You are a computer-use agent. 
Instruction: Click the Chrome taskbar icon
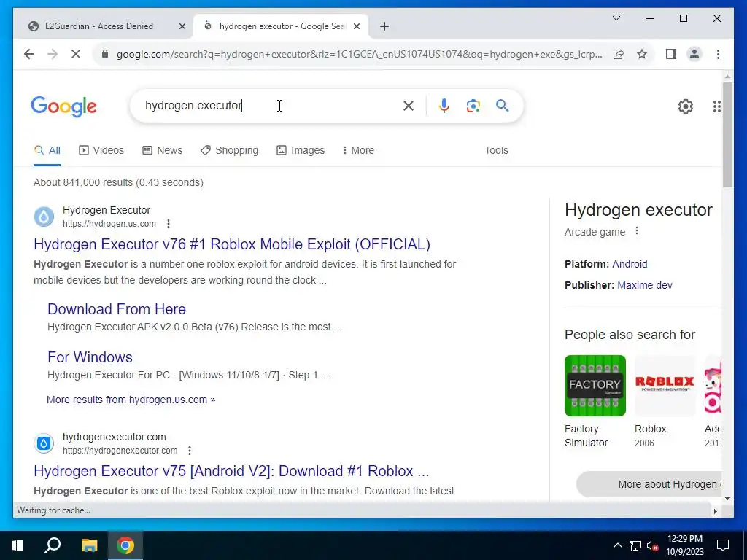pyautogui.click(x=125, y=545)
